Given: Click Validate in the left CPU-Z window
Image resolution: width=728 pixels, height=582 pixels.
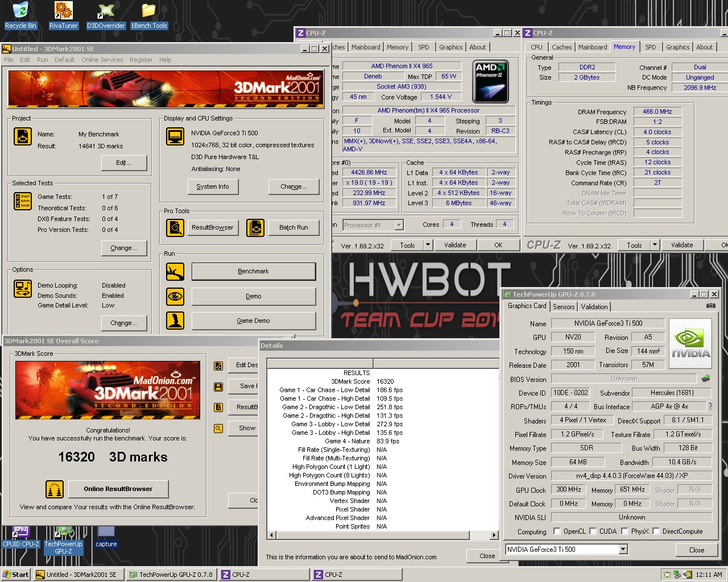Looking at the screenshot, I should (455, 245).
